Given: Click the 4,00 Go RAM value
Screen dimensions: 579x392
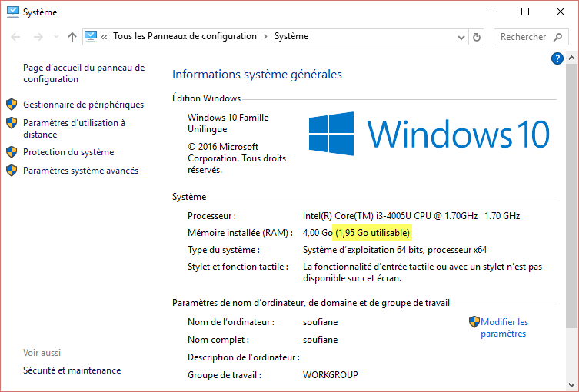Looking at the screenshot, I should tap(318, 233).
